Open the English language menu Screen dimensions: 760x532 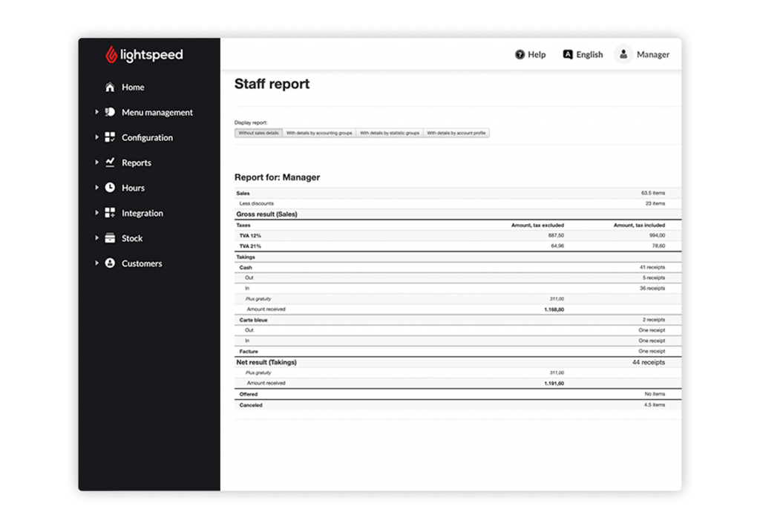pos(583,54)
